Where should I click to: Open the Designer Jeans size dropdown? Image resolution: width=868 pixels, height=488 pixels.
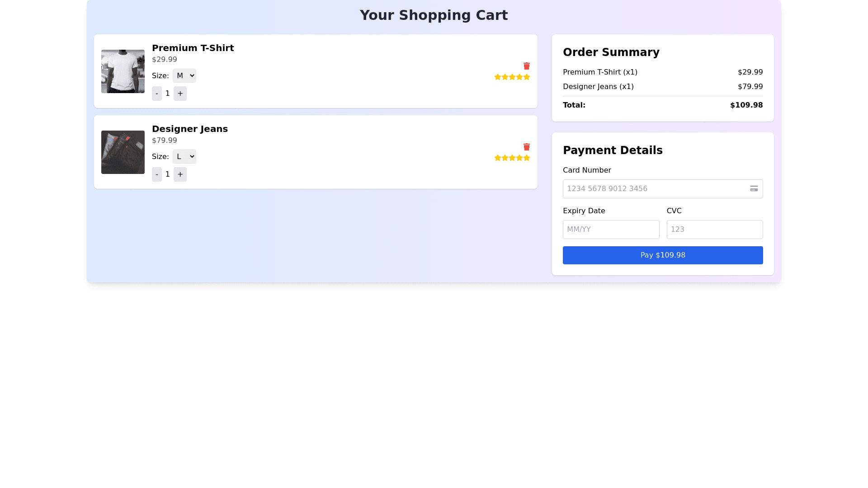[184, 156]
